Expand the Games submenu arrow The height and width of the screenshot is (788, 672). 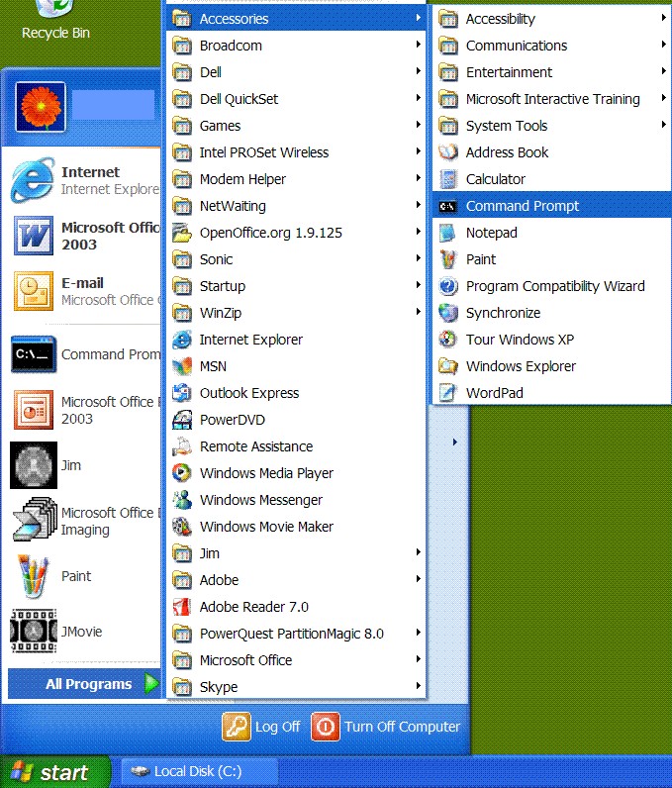pyautogui.click(x=418, y=124)
